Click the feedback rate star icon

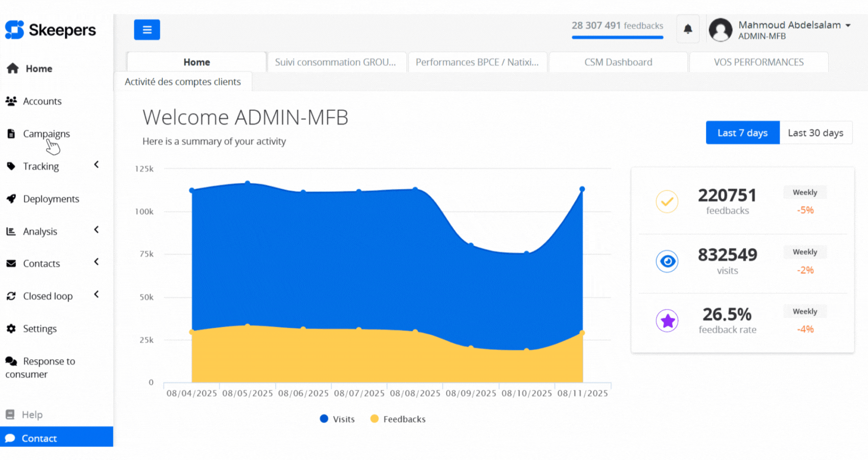pos(667,321)
